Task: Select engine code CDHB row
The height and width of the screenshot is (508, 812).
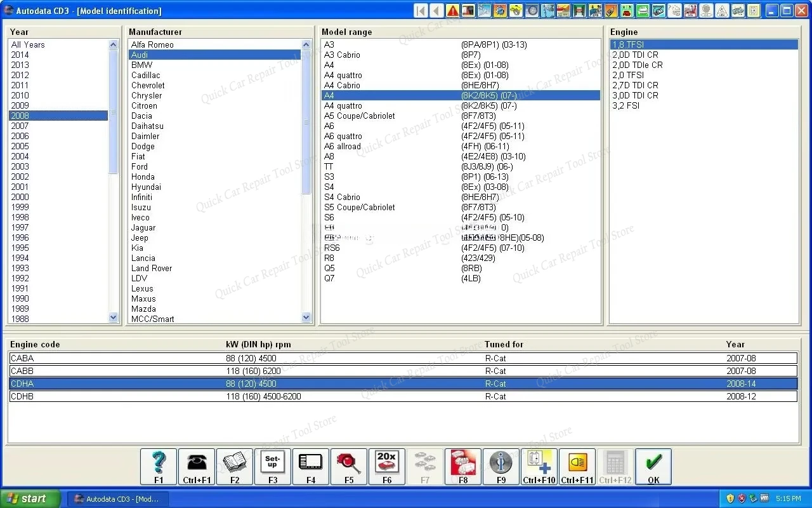Action: (x=254, y=396)
